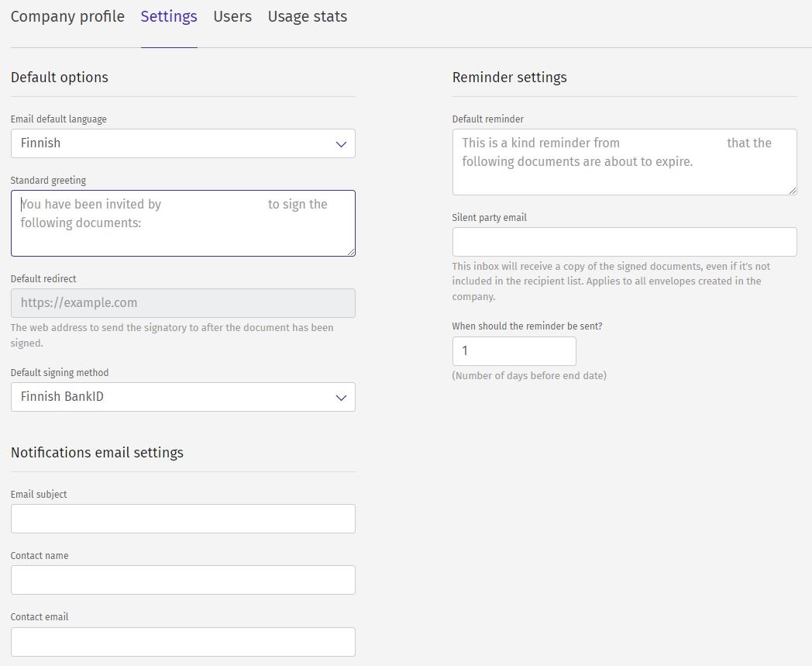Click the Silent party email field

[x=624, y=242]
